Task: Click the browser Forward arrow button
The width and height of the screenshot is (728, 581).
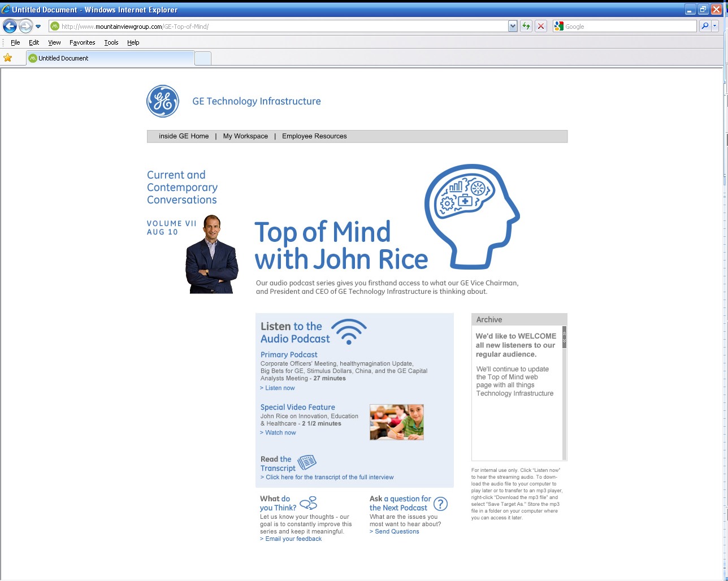Action: pyautogui.click(x=25, y=26)
